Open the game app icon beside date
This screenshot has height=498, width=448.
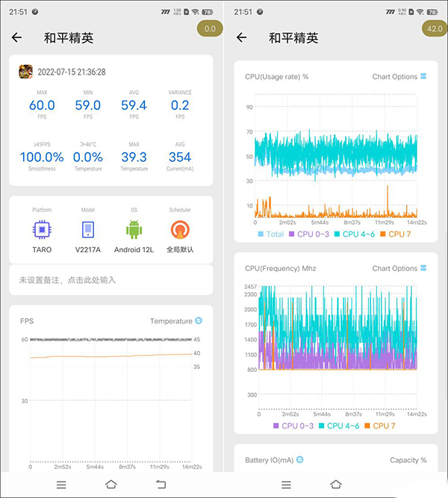(25, 72)
